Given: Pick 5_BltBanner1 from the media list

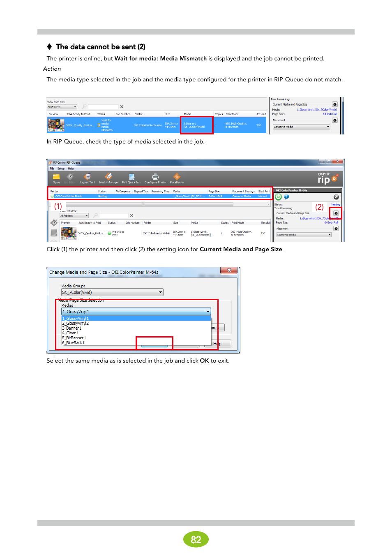Looking at the screenshot, I should 136,338.
